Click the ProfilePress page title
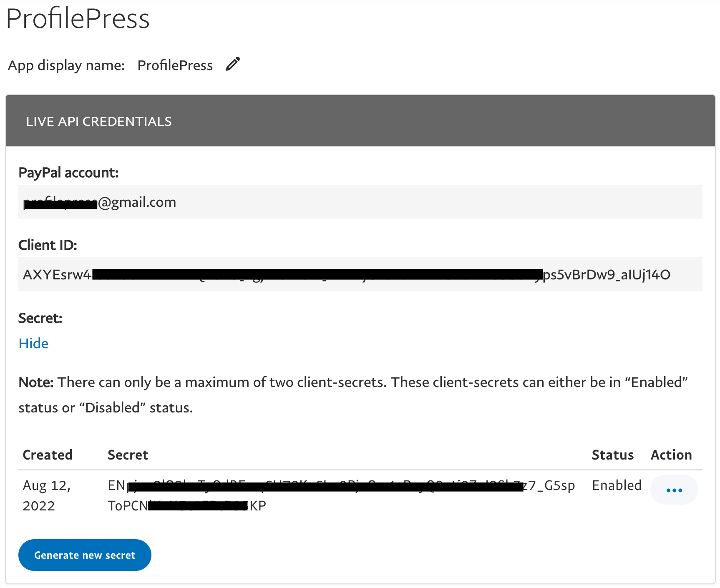The width and height of the screenshot is (720, 588). 78,18
